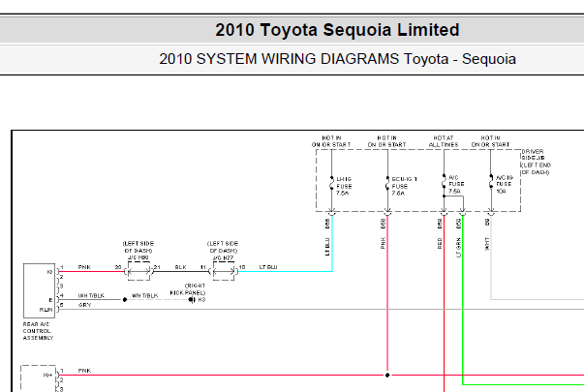Click the J/C H77 dashed connector box
Viewport: 584px width, 392px height.
click(224, 271)
